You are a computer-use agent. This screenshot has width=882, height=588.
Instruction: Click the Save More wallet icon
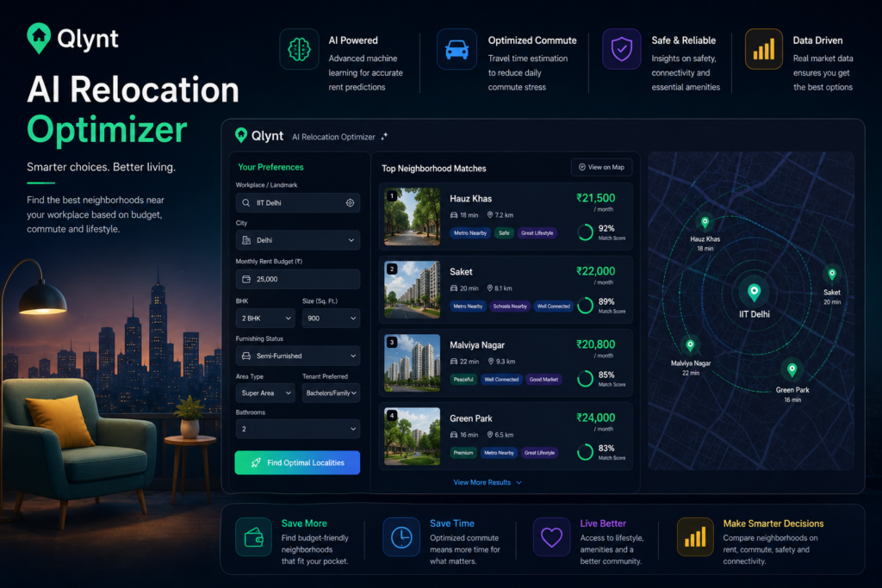pyautogui.click(x=254, y=537)
